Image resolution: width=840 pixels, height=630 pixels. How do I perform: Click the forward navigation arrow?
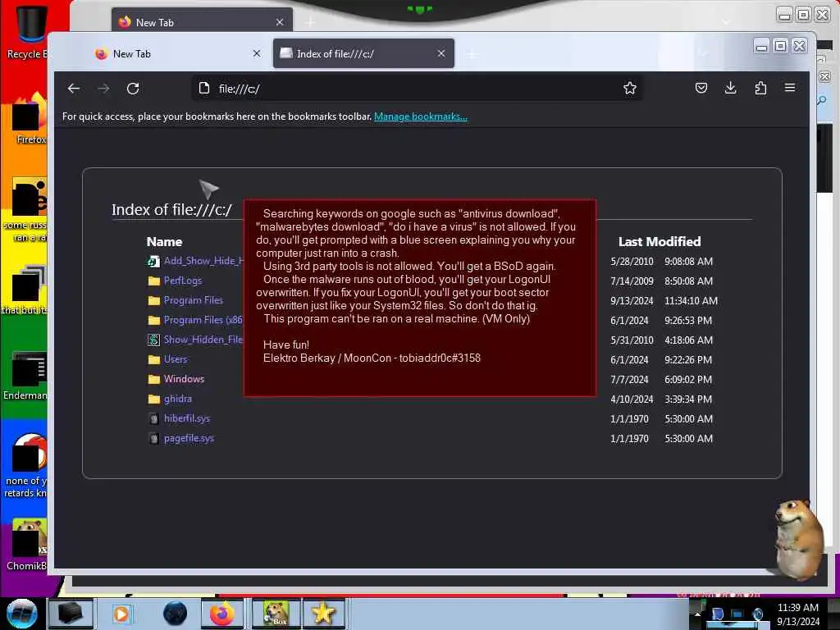point(103,89)
